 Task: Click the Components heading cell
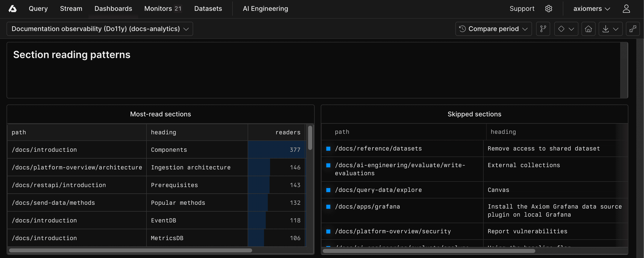[x=197, y=150]
